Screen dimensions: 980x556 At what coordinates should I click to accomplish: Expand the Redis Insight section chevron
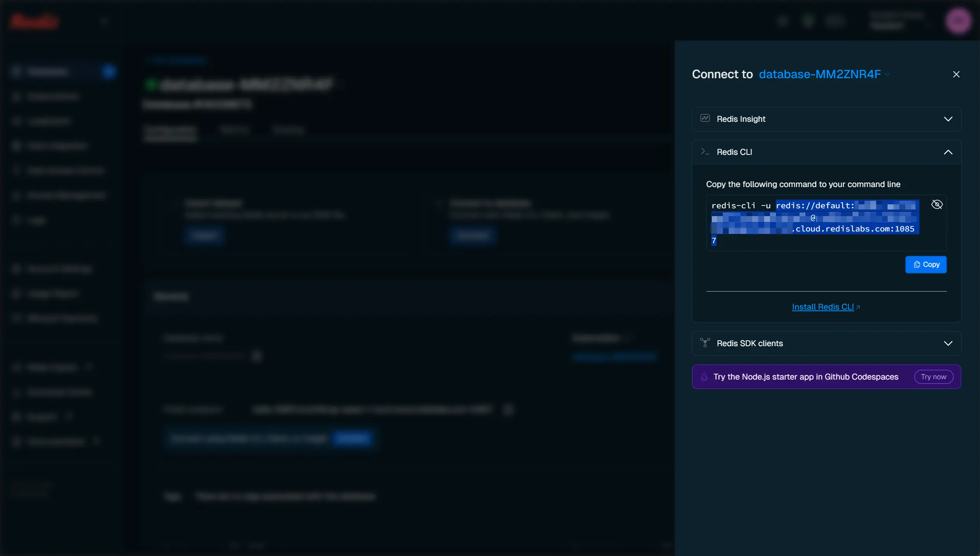[x=948, y=119]
